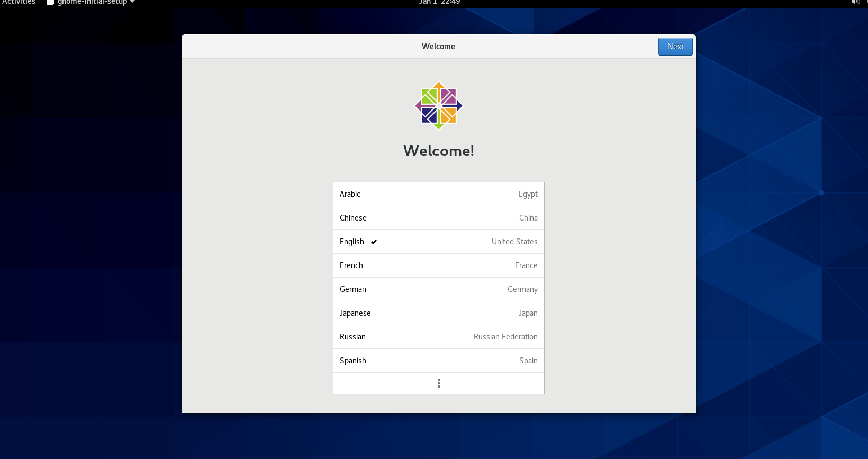Select Arabic language row

[439, 194]
